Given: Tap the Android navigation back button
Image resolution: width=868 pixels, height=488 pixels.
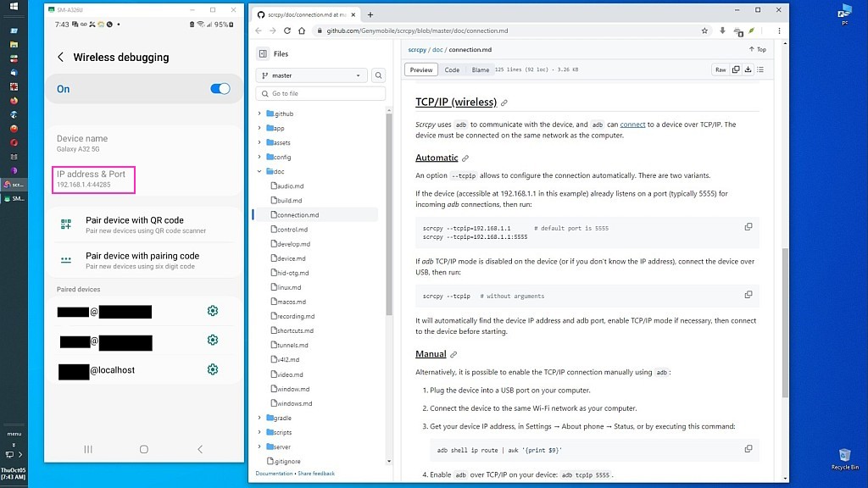Looking at the screenshot, I should (200, 449).
